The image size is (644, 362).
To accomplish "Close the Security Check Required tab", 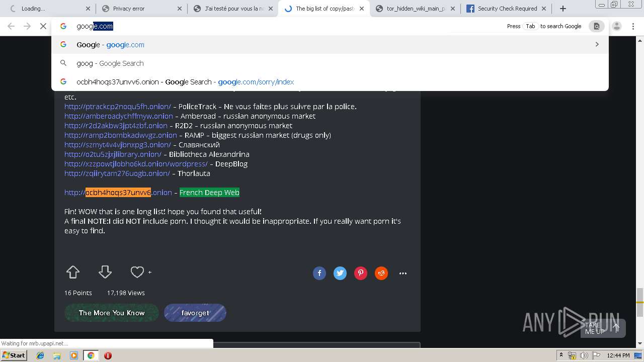I will [x=544, y=9].
